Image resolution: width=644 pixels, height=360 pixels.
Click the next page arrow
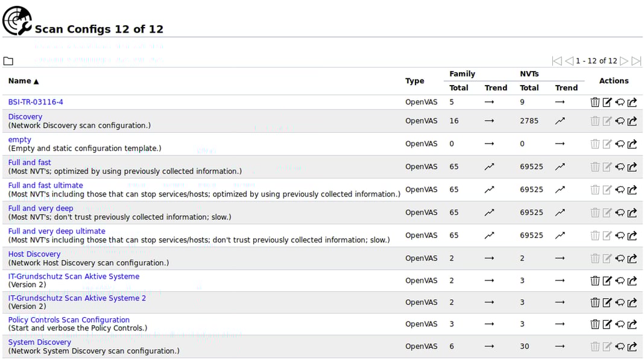627,60
